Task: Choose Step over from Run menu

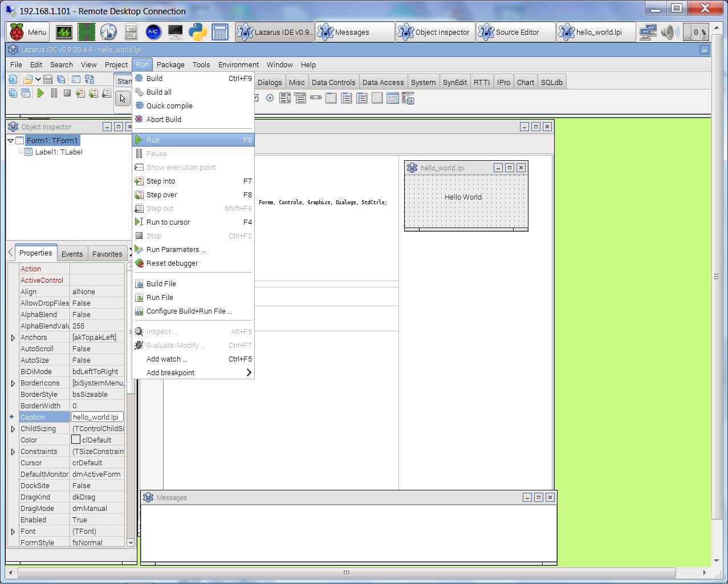Action: tap(161, 195)
